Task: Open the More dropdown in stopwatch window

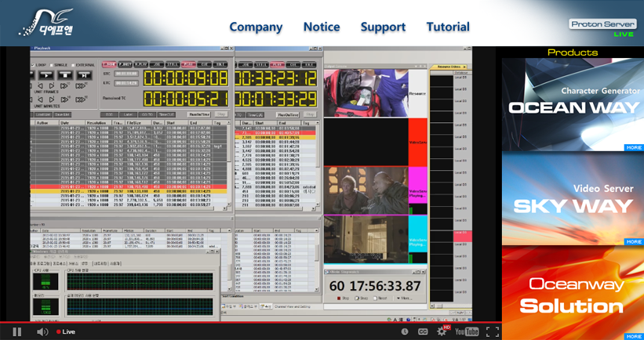Action: (x=404, y=298)
